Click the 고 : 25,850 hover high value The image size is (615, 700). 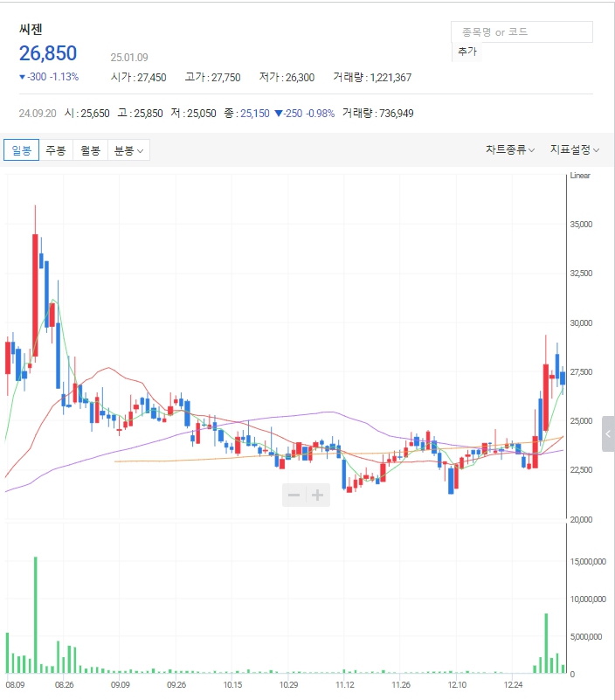pos(140,114)
